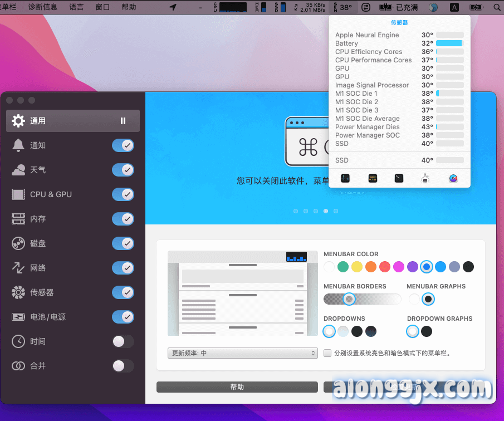This screenshot has width=504, height=421.
Task: Click the iStat Menus gauge icon
Action: click(453, 179)
